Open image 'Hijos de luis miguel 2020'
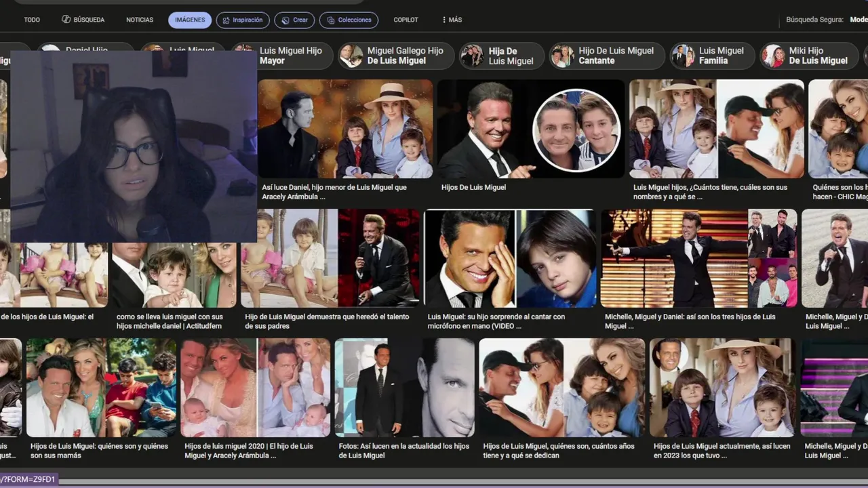The height and width of the screenshot is (488, 868). 256,388
